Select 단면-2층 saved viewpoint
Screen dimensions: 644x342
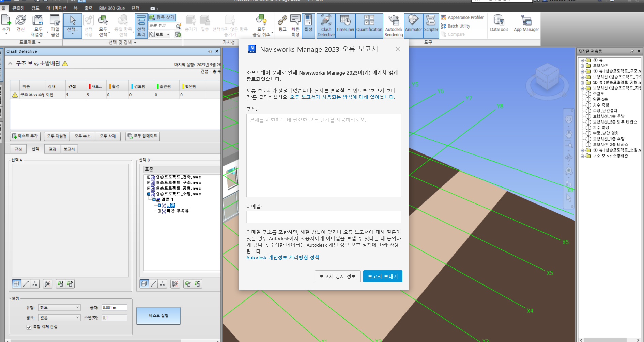tap(600, 99)
